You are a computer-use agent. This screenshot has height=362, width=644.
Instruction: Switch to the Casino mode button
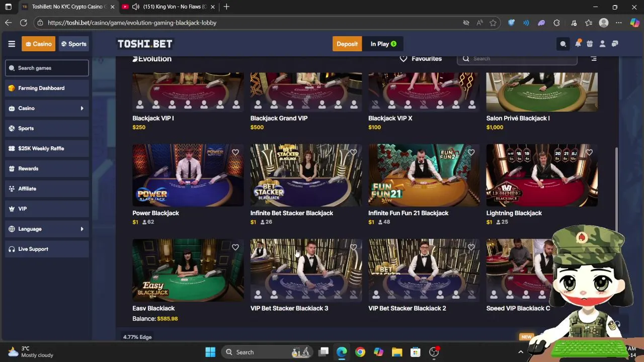pos(38,44)
